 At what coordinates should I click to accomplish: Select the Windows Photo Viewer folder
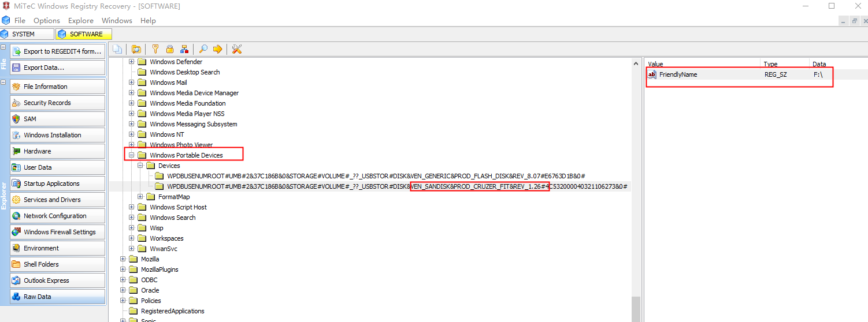pyautogui.click(x=181, y=145)
